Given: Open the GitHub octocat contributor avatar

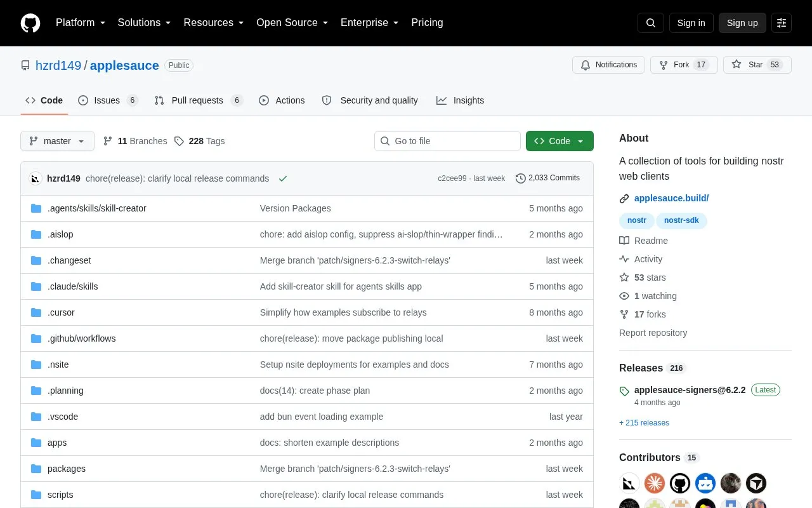Looking at the screenshot, I should coord(680,483).
